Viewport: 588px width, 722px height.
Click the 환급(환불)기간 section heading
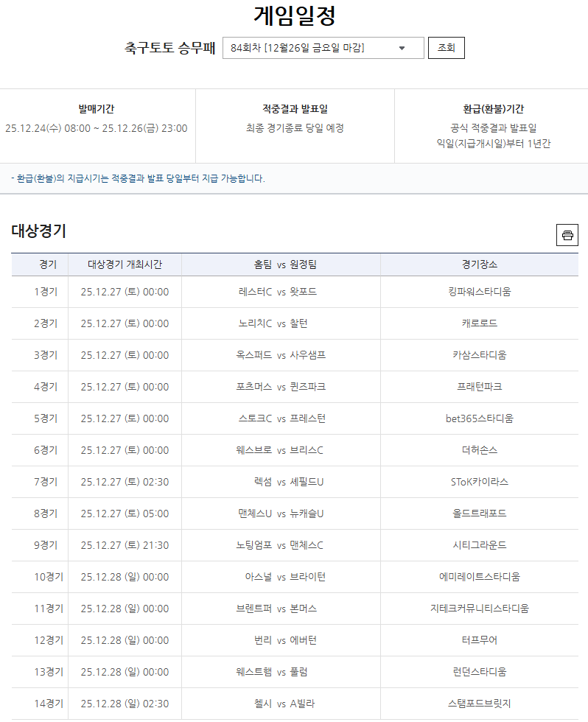pos(493,109)
